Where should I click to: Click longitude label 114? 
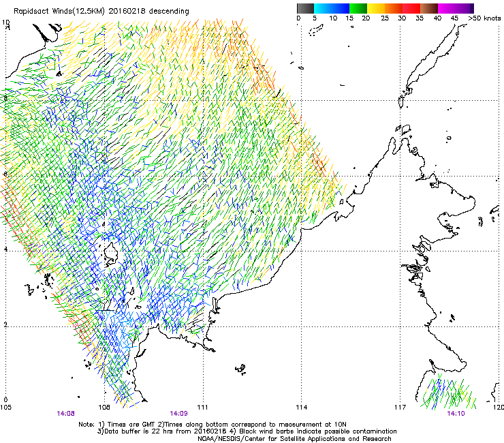[302, 408]
